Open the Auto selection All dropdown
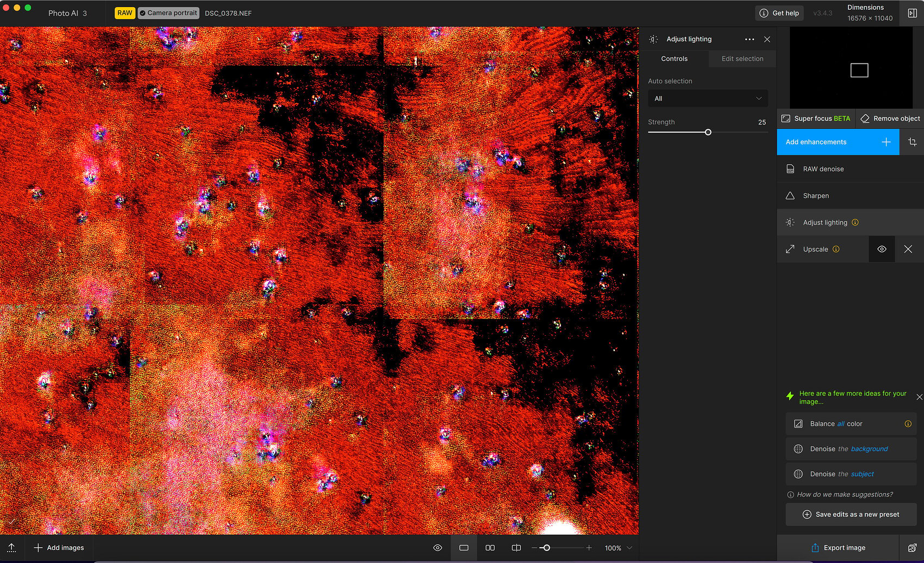The width and height of the screenshot is (924, 563). pos(708,98)
